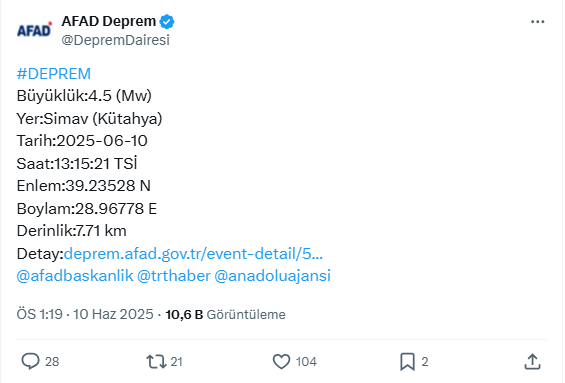Image resolution: width=565 pixels, height=383 pixels.
Task: Bookmark the tweet with the bookmark icon
Action: coord(407,361)
